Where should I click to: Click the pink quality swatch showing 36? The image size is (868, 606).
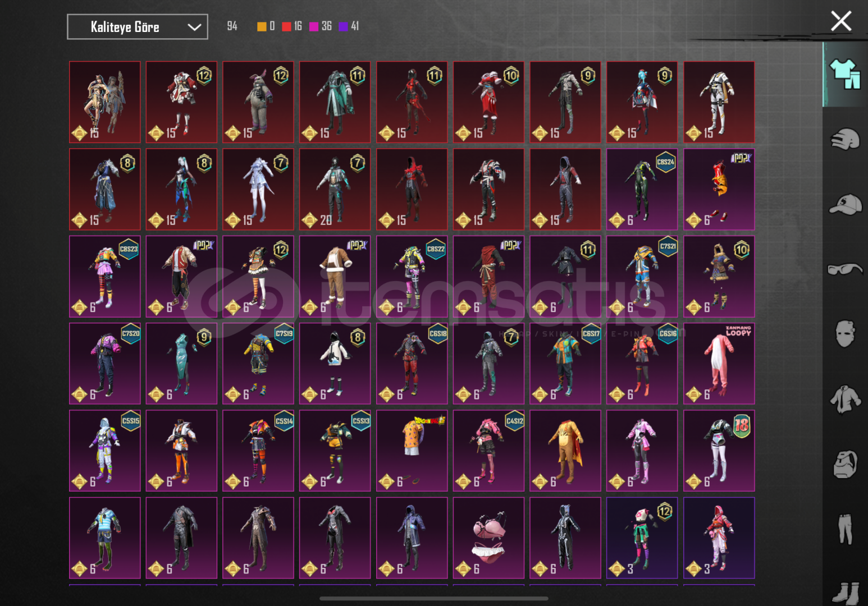click(x=314, y=26)
